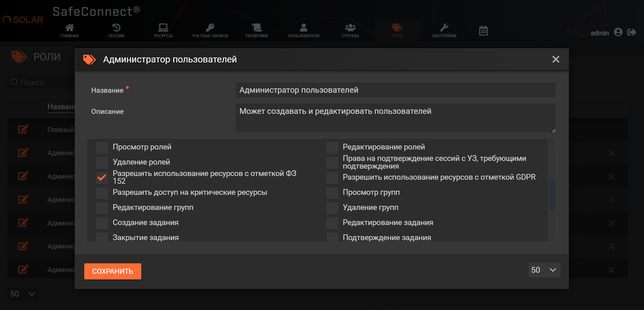
Task: Switch to Политики tab
Action: click(x=257, y=30)
